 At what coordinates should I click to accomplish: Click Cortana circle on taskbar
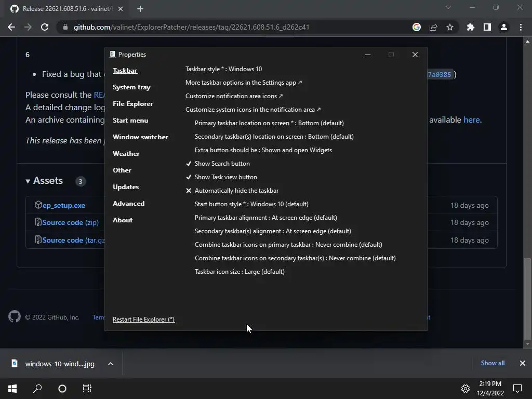pos(62,389)
